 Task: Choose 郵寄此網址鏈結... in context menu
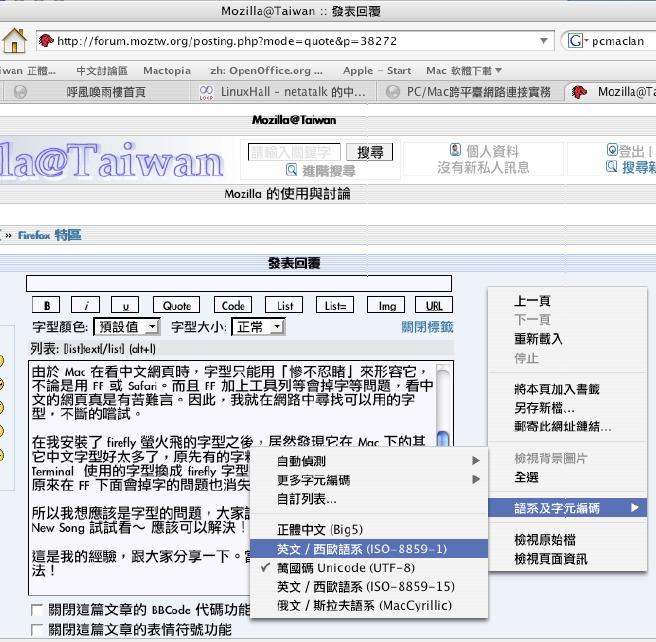click(x=567, y=427)
